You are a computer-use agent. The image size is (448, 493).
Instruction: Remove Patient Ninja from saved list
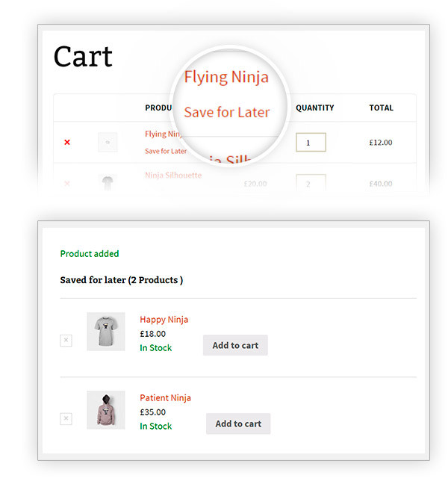pyautogui.click(x=66, y=419)
